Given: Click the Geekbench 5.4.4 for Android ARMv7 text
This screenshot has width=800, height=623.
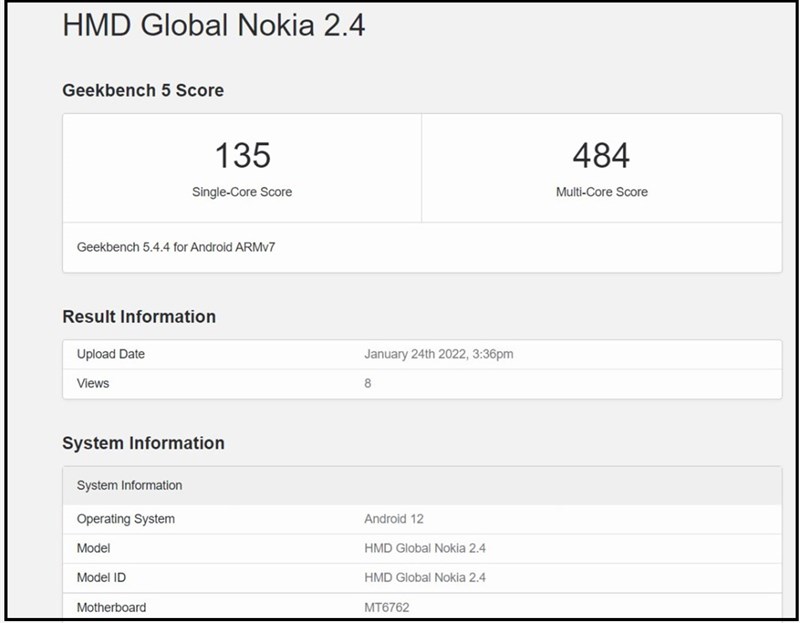Looking at the screenshot, I should (176, 246).
